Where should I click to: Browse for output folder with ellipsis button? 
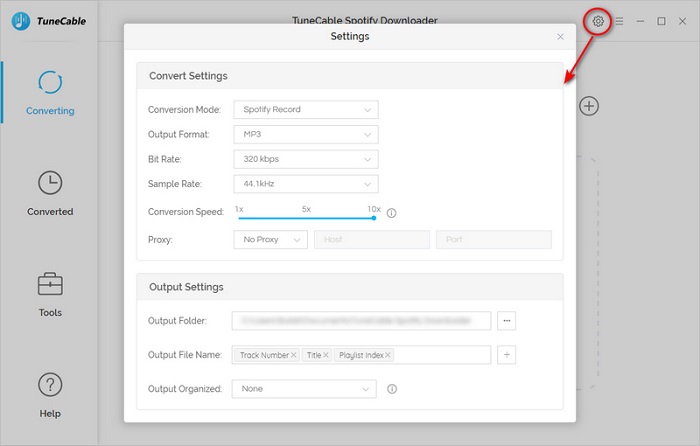point(507,321)
